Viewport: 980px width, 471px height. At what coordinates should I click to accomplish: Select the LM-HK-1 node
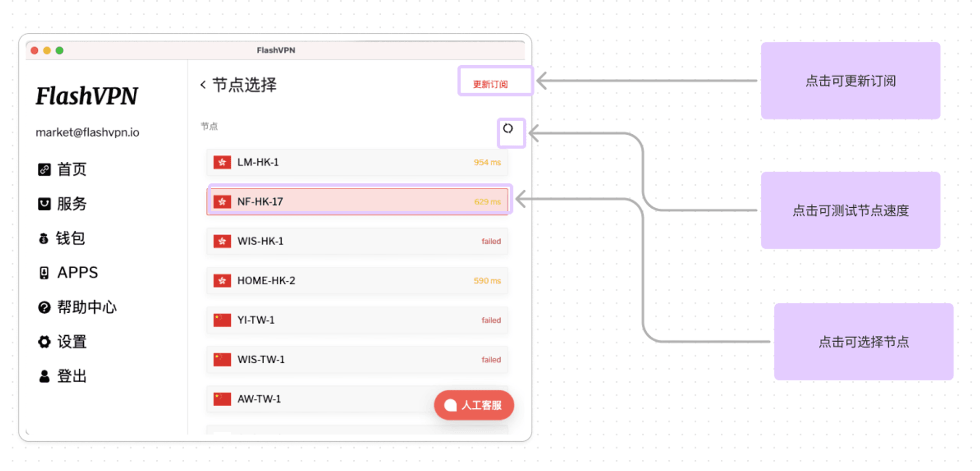[357, 162]
